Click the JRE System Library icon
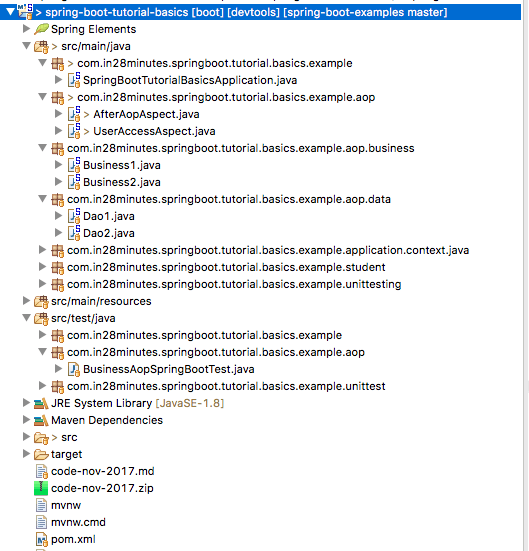Image resolution: width=529 pixels, height=551 pixels. tap(41, 403)
